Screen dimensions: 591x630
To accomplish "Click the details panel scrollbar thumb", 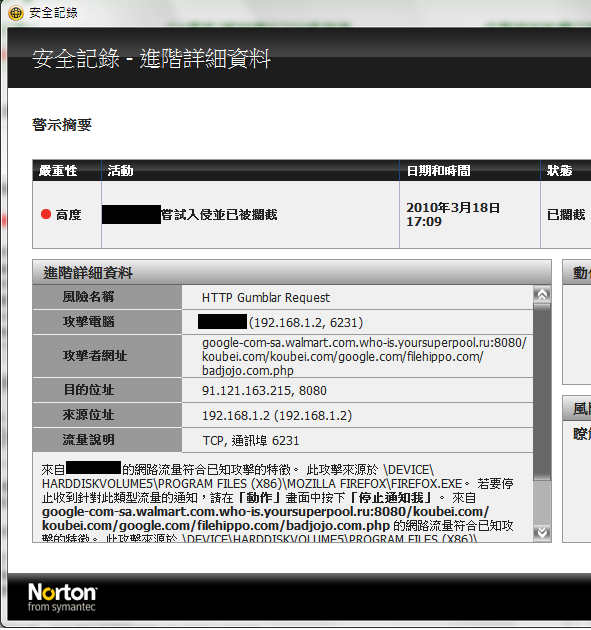I will point(542,392).
